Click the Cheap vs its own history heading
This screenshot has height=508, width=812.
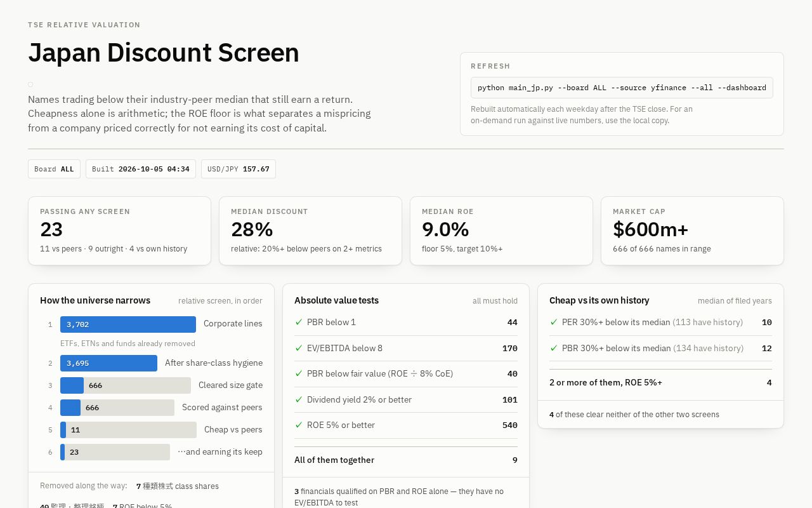(599, 300)
